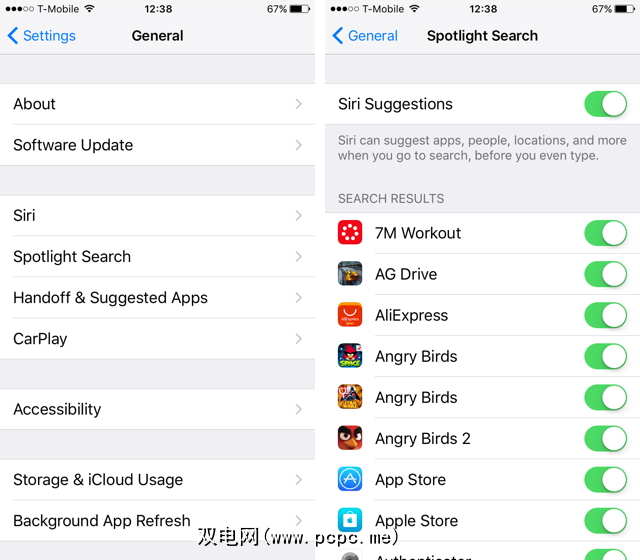The width and height of the screenshot is (640, 560).
Task: Switch off the App Store toggle
Action: pyautogui.click(x=606, y=480)
